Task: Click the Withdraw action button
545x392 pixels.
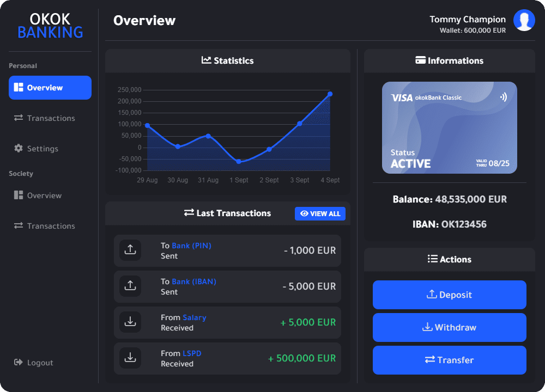Action: [x=449, y=327]
